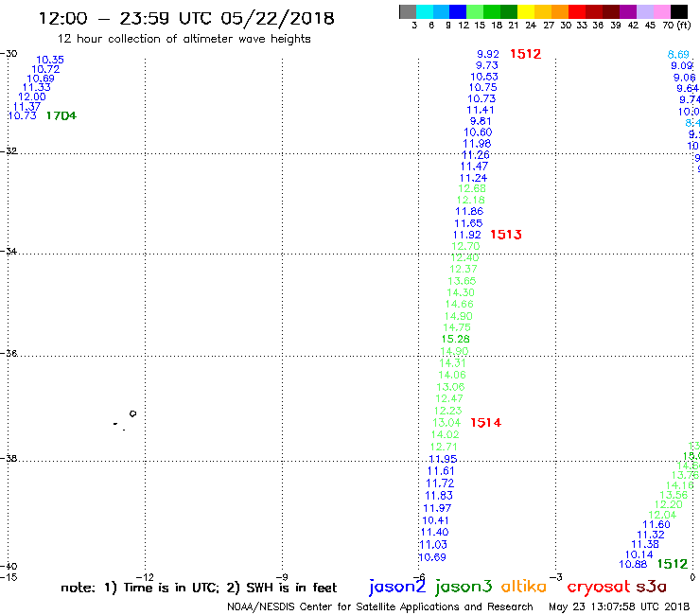
Task: Select the wave height value 11.03
Action: coord(433,545)
